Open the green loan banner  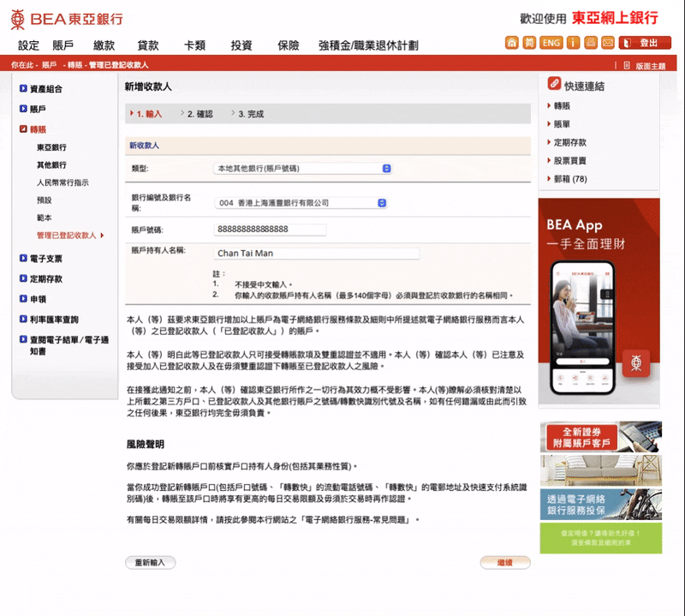tap(601, 538)
